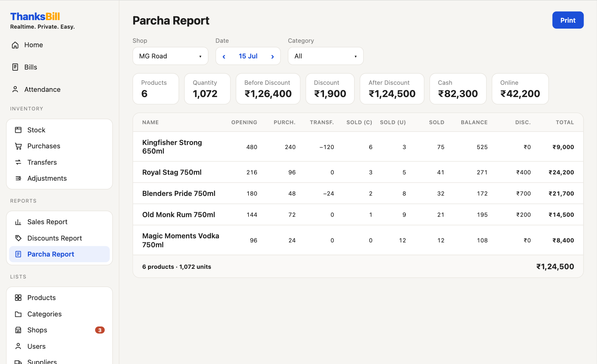Click the SOLD (C) column header
597x364 pixels.
359,122
